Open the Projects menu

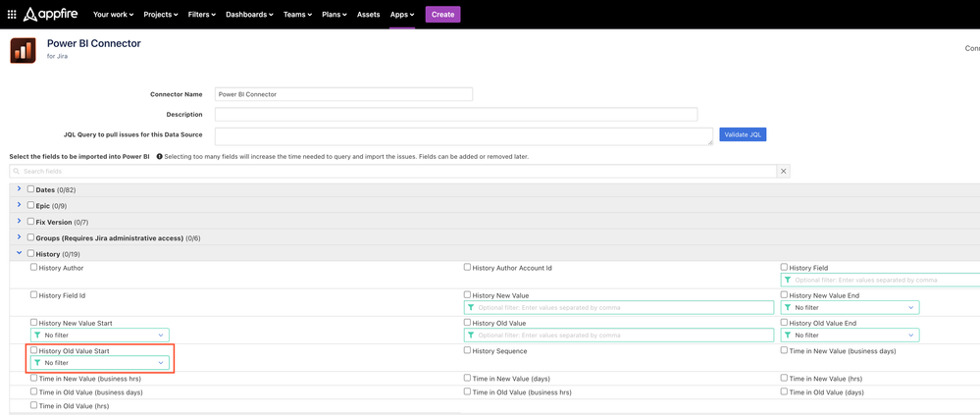161,15
